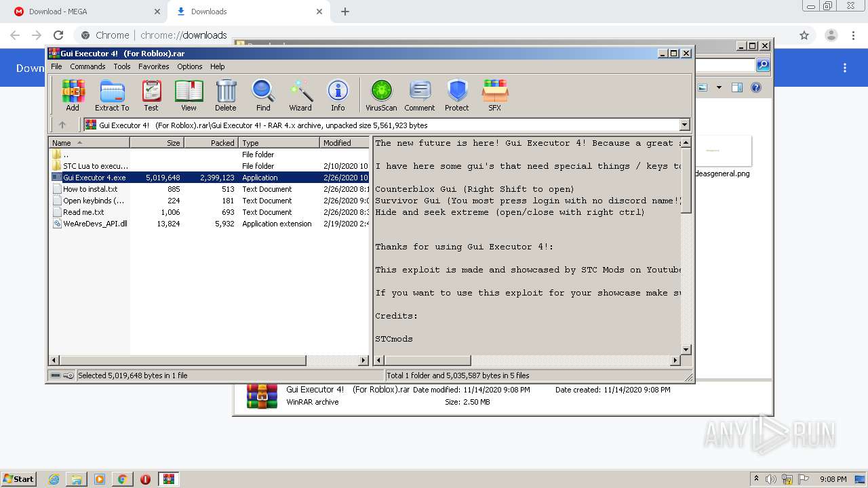868x488 pixels.
Task: Open a new Chrome tab
Action: point(345,12)
